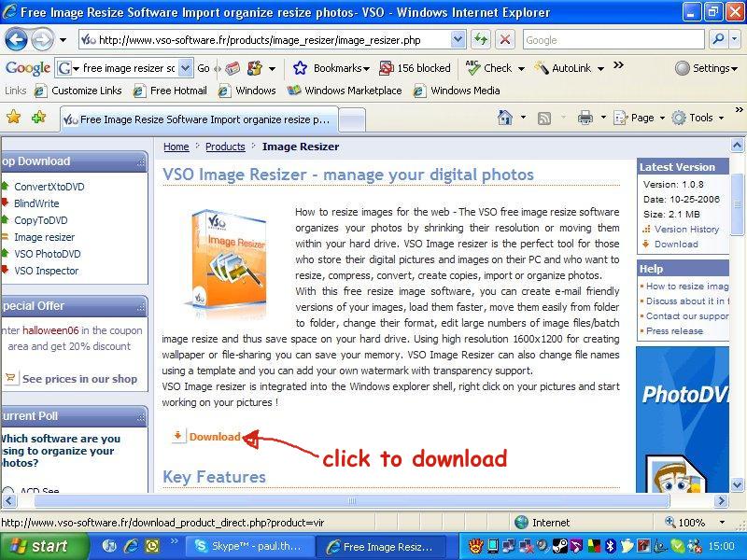
Task: Click Download in Latest Version box
Action: coord(676,245)
